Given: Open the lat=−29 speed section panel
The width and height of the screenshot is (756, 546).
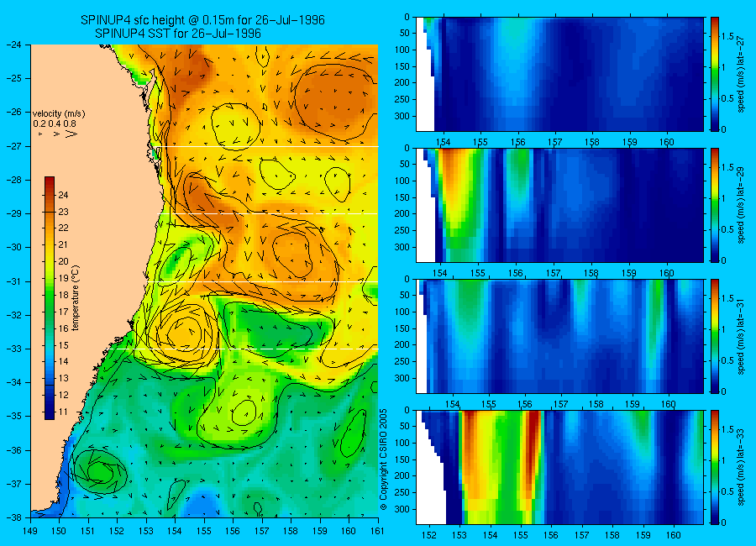Looking at the screenshot, I should (559, 205).
